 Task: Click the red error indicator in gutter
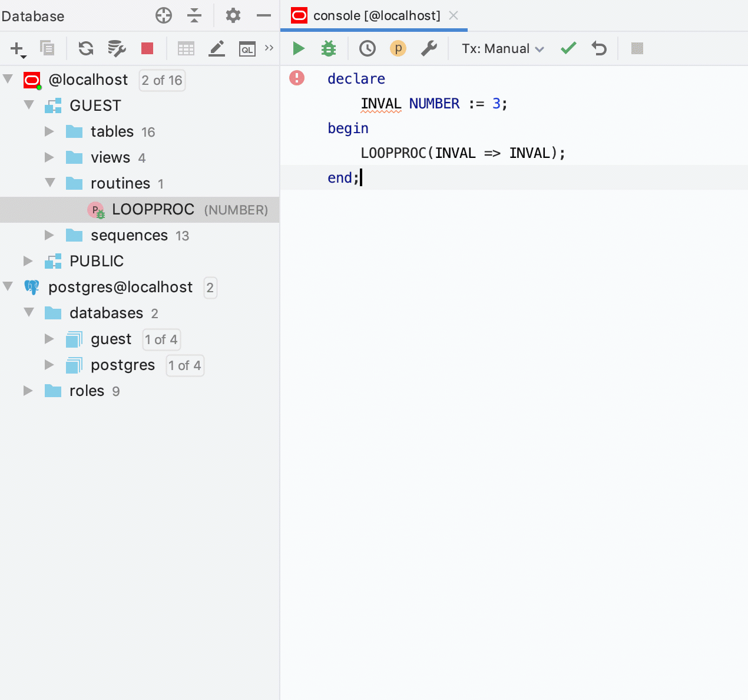click(297, 78)
